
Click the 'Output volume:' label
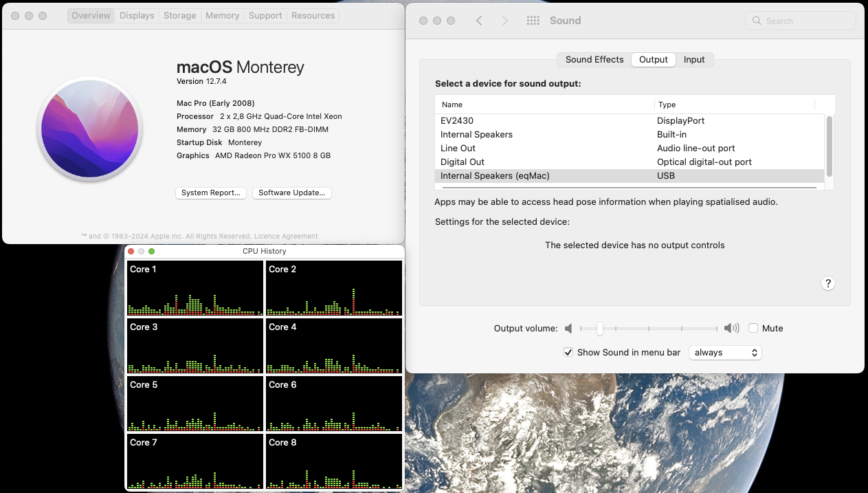pos(526,329)
